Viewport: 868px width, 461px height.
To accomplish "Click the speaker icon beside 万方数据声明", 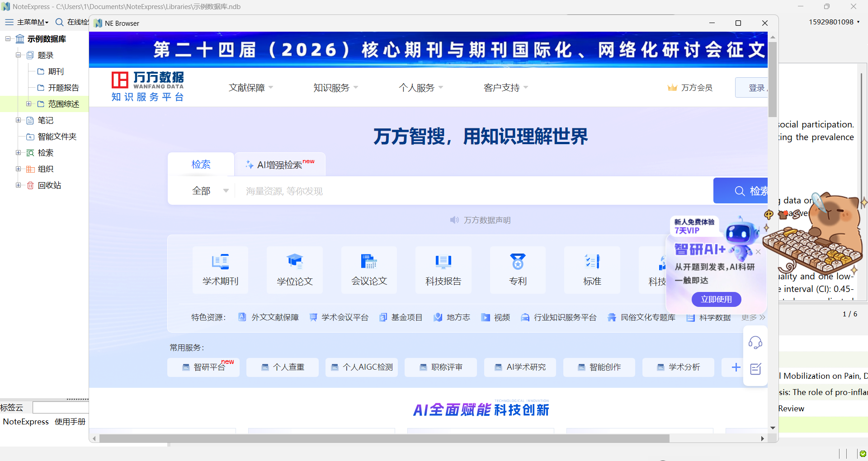I will [x=454, y=220].
